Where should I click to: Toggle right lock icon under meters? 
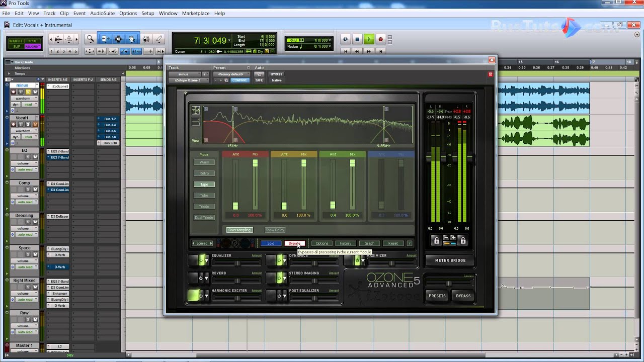click(463, 241)
